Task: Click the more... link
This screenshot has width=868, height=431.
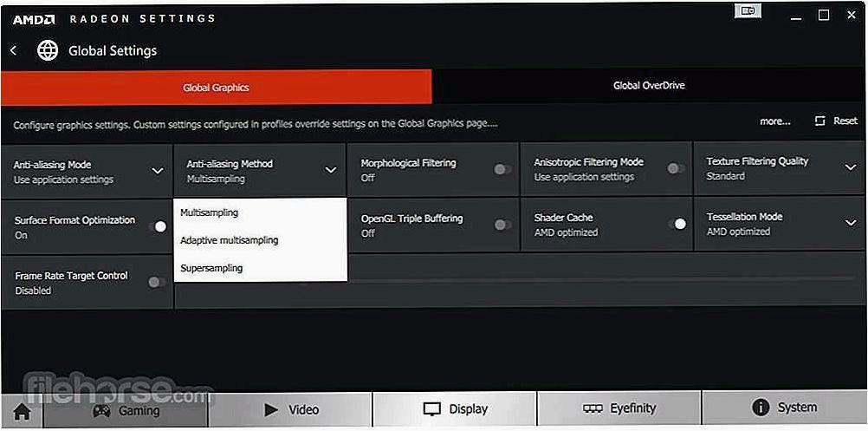Action: 775,122
